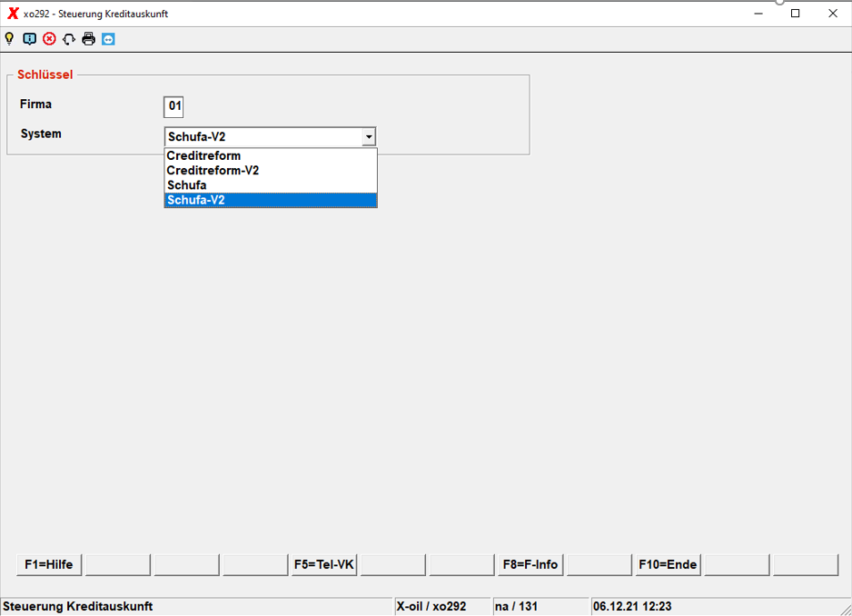Open the info speech bubble icon
This screenshot has width=852, height=616.
(29, 38)
